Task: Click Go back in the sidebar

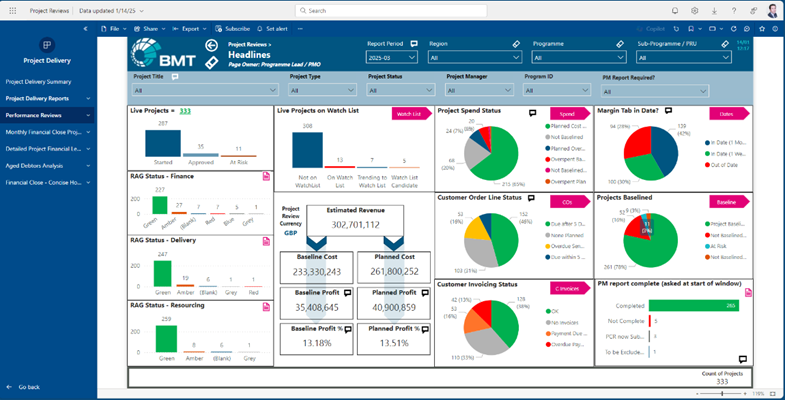Action: point(29,386)
